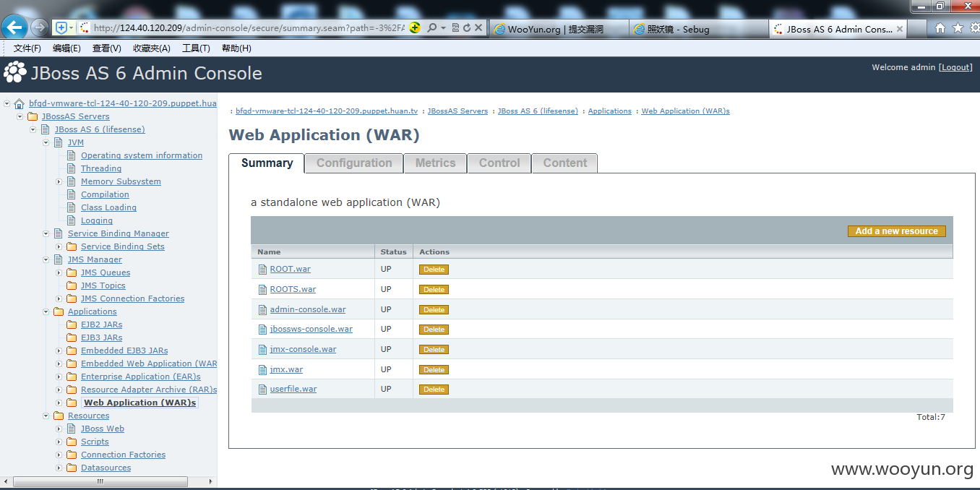Click Add a new resource button
Image resolution: width=980 pixels, height=490 pixels.
point(896,231)
